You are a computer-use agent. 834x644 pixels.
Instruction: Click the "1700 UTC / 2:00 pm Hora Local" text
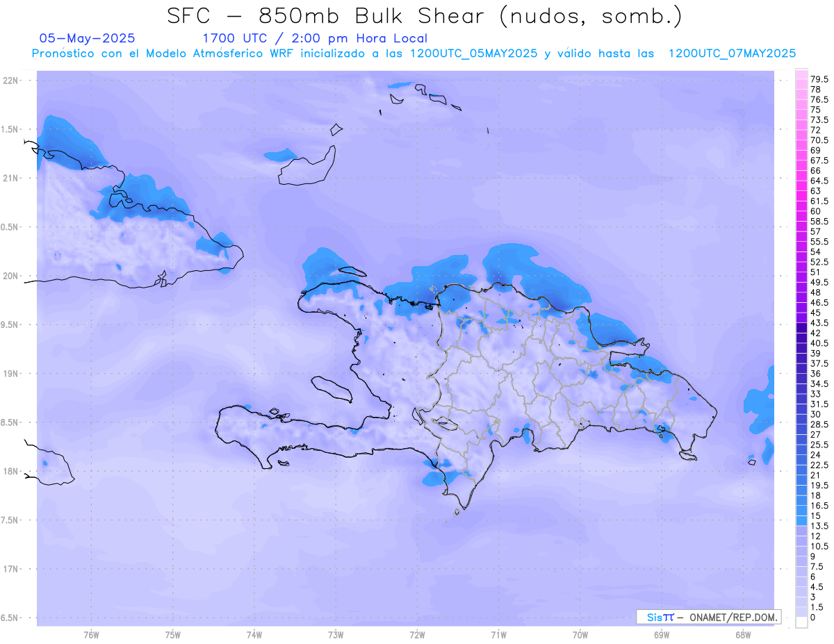[315, 39]
